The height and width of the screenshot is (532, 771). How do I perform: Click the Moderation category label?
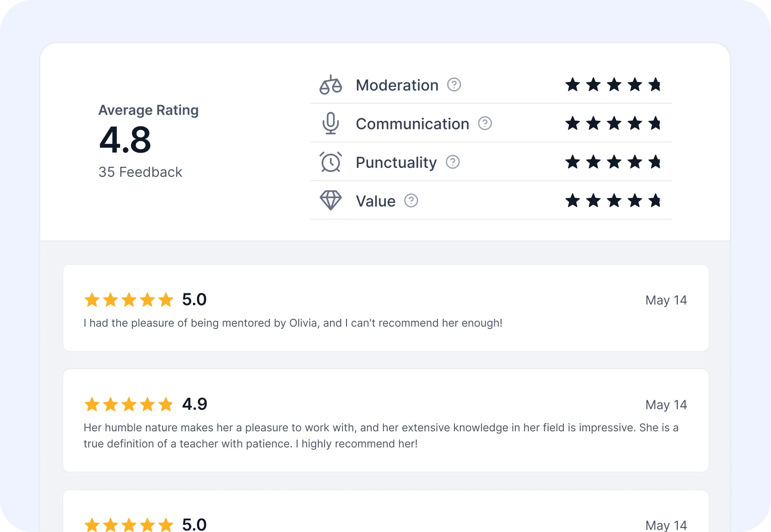397,85
